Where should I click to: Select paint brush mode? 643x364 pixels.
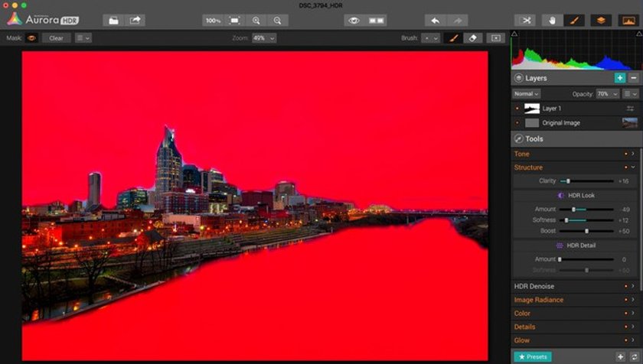[453, 38]
